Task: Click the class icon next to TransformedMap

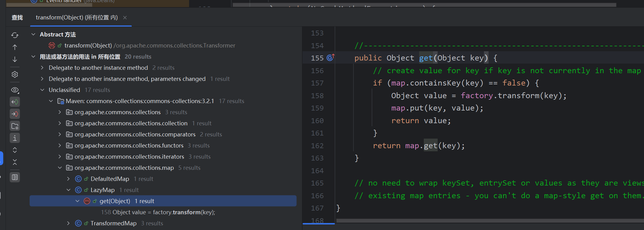Action: [x=78, y=223]
